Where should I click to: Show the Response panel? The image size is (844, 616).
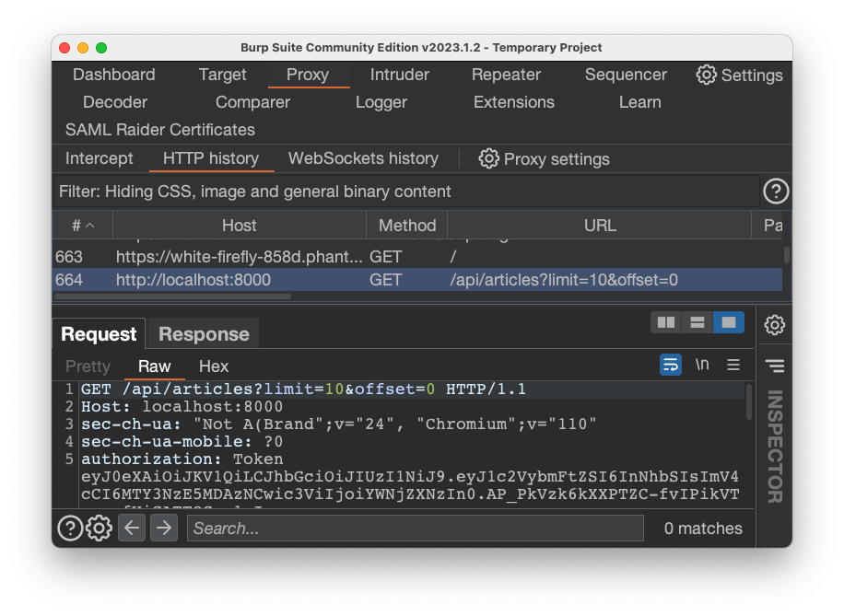tap(204, 334)
